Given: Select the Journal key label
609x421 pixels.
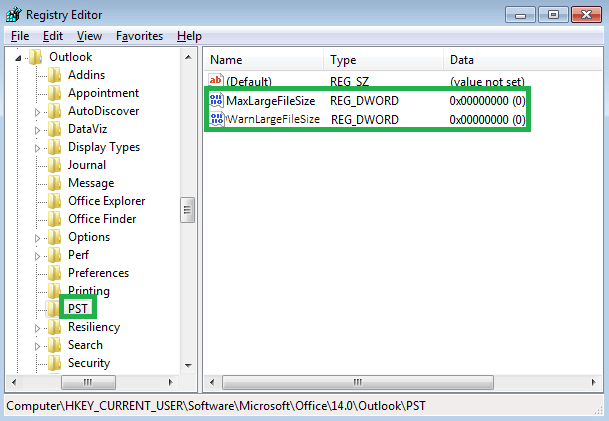Looking at the screenshot, I should 87,165.
